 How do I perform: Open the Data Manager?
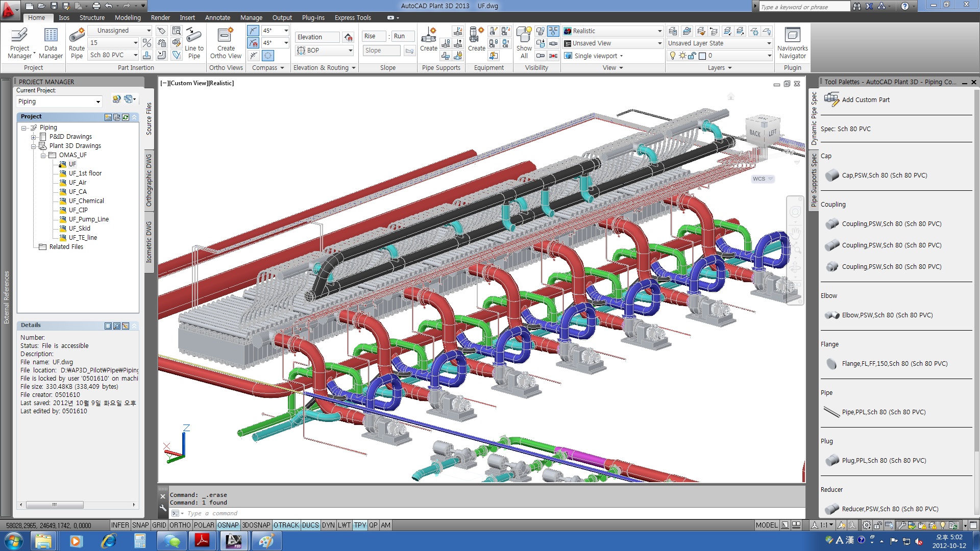point(51,43)
